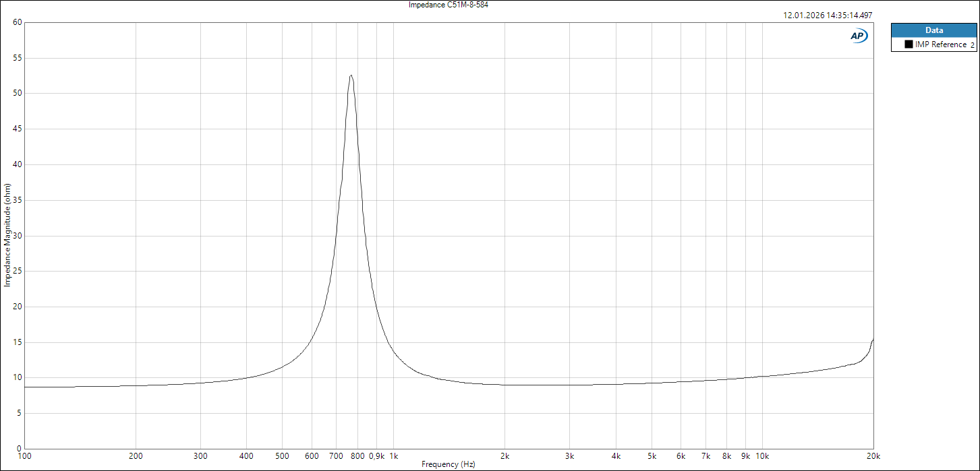This screenshot has height=471, width=980.
Task: Click the 15 ohm tick label
Action: pos(18,342)
